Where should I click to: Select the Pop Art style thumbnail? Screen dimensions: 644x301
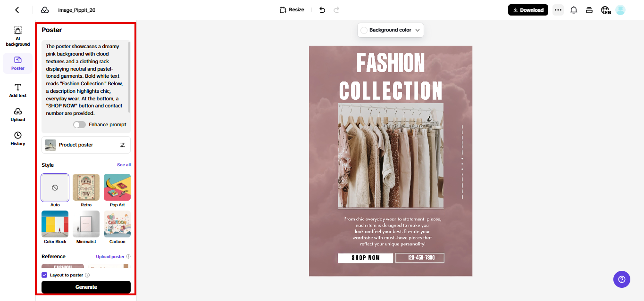coord(117,187)
